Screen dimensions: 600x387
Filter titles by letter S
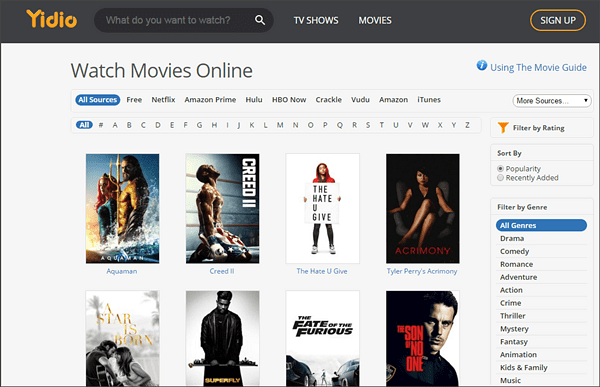(368, 125)
